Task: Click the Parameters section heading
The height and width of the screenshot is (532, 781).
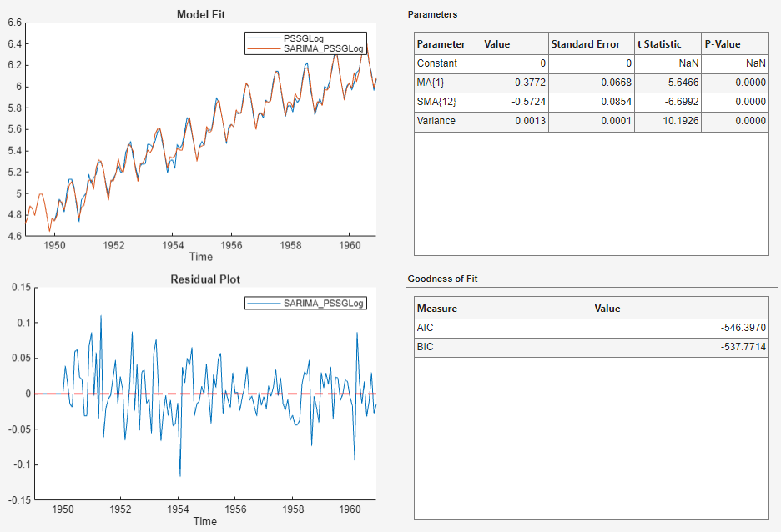Action: 432,14
